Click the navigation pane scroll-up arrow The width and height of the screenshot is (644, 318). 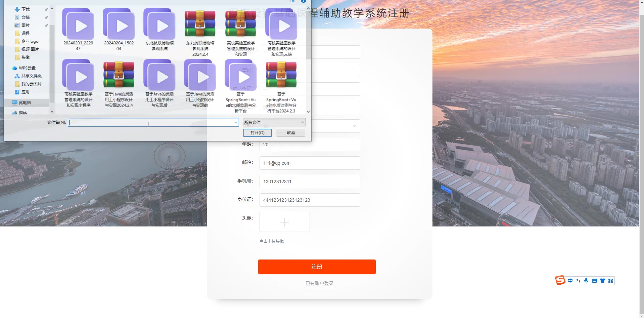52,9
